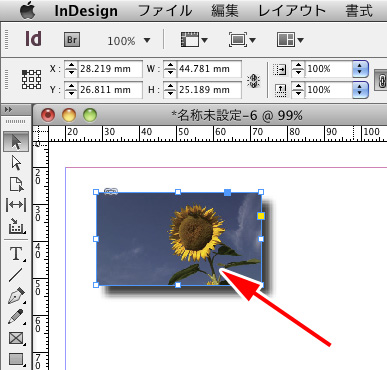Click the width stepper arrows

[x=170, y=69]
